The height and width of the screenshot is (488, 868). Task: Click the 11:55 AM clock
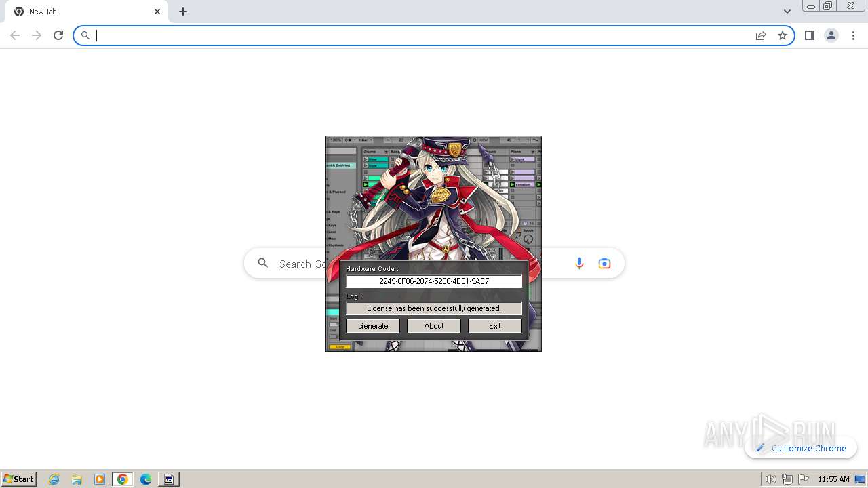point(833,479)
